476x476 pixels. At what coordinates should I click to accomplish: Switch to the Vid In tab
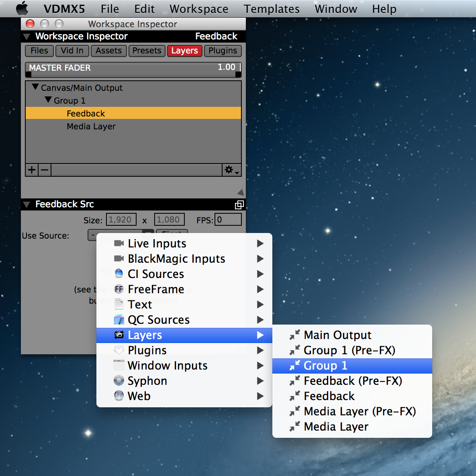pos(72,51)
